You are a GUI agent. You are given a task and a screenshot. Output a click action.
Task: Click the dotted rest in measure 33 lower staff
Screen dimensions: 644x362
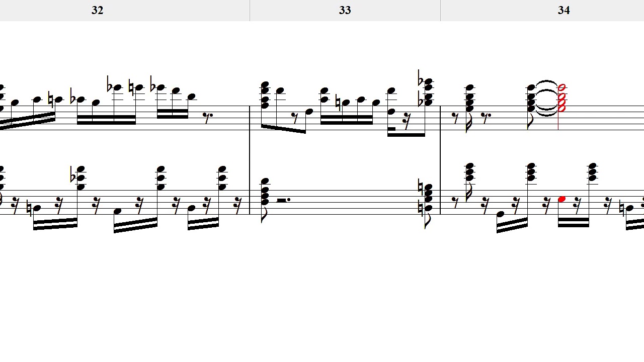pos(283,200)
